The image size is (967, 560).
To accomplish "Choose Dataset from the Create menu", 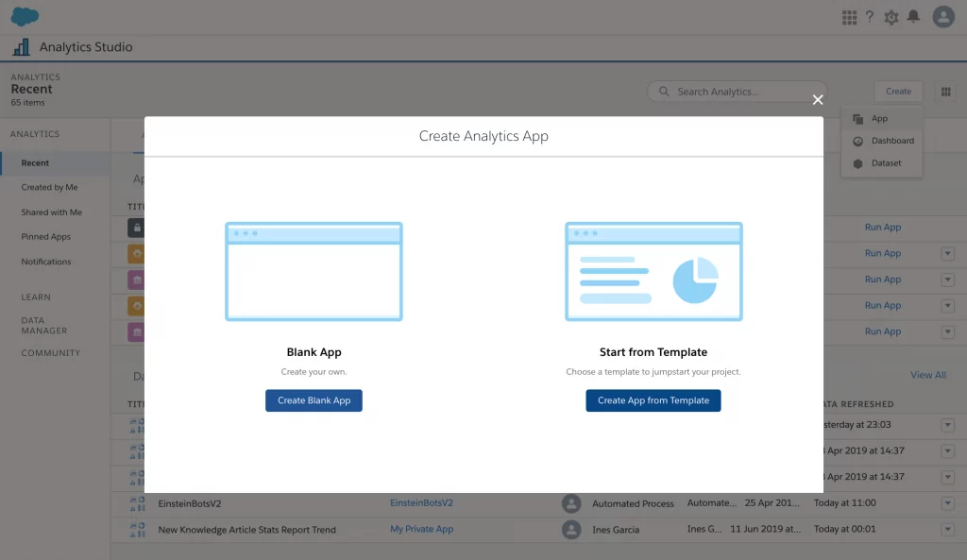I will (x=882, y=162).
